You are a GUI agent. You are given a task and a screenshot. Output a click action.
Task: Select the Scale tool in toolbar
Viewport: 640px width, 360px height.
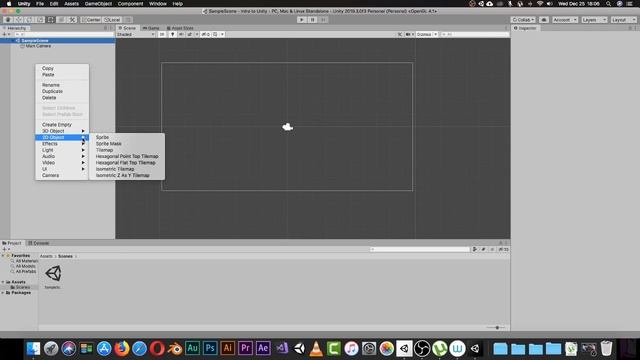[40, 20]
